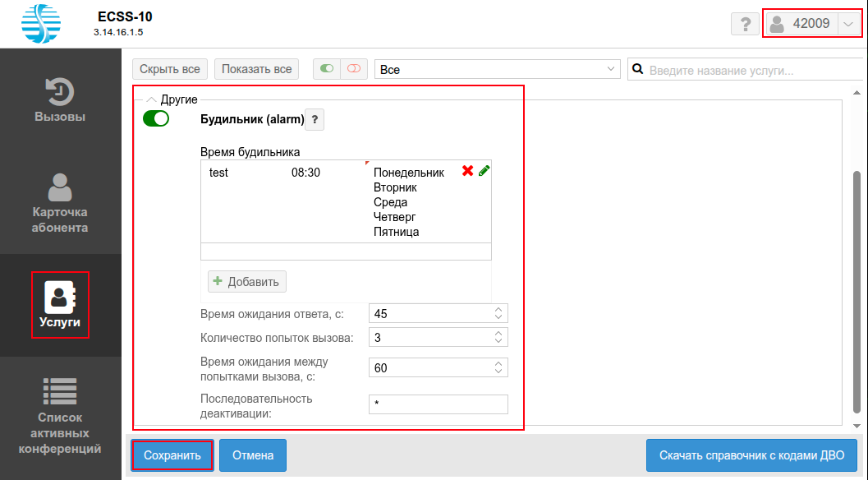Filter services by the red disabled toggle

354,69
